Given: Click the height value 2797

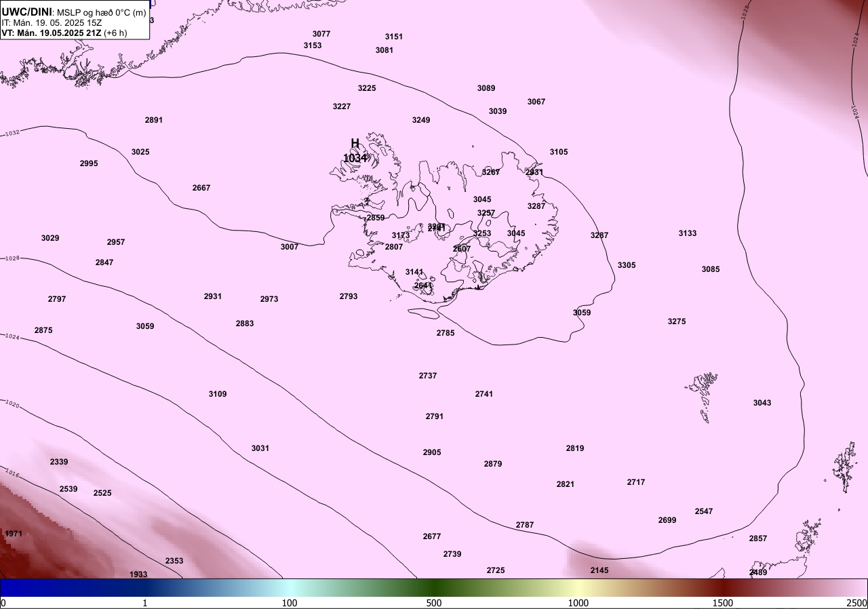Looking at the screenshot, I should pos(57,299).
